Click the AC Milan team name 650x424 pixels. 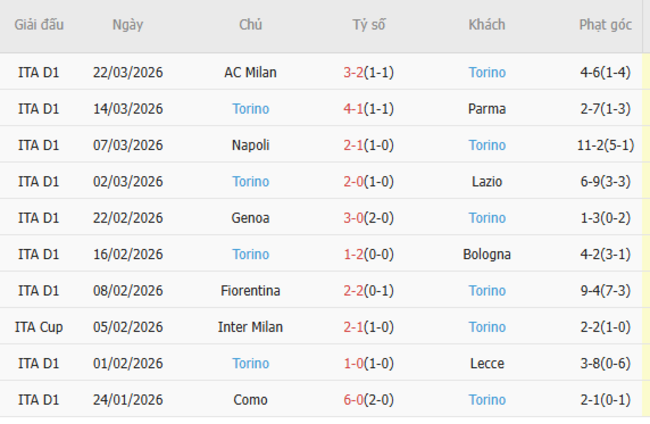250,72
